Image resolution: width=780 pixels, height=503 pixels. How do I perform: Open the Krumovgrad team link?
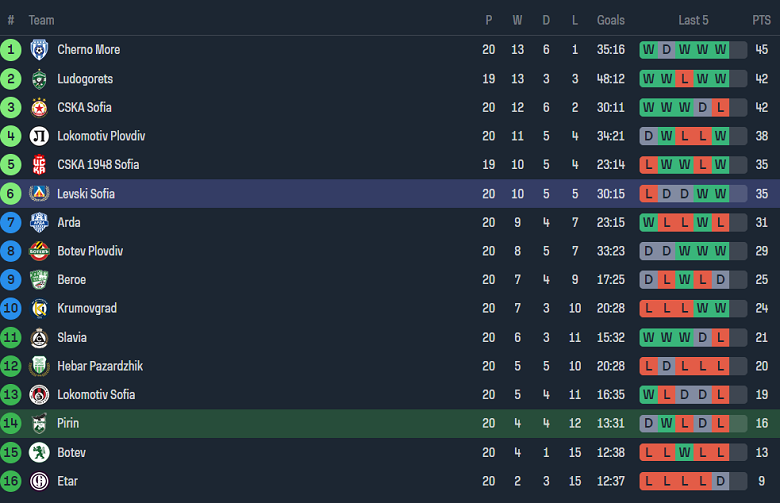click(x=86, y=308)
